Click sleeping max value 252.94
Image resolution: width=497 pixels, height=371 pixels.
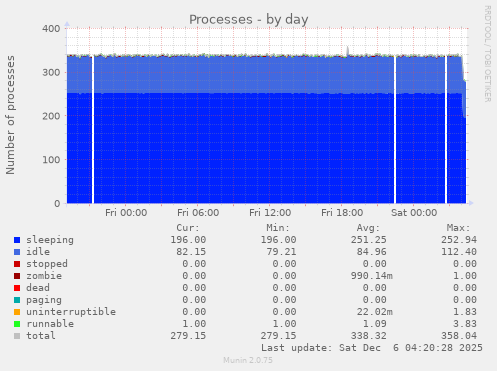pos(459,240)
